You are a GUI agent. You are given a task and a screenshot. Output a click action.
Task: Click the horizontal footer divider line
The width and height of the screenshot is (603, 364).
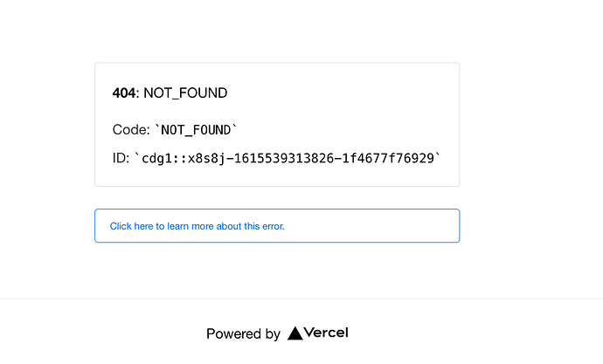pyautogui.click(x=301, y=299)
